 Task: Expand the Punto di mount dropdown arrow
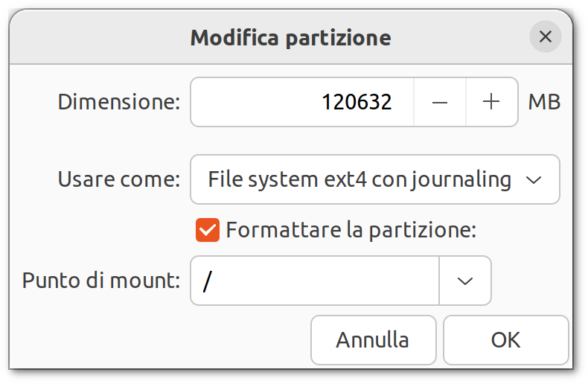(x=465, y=281)
